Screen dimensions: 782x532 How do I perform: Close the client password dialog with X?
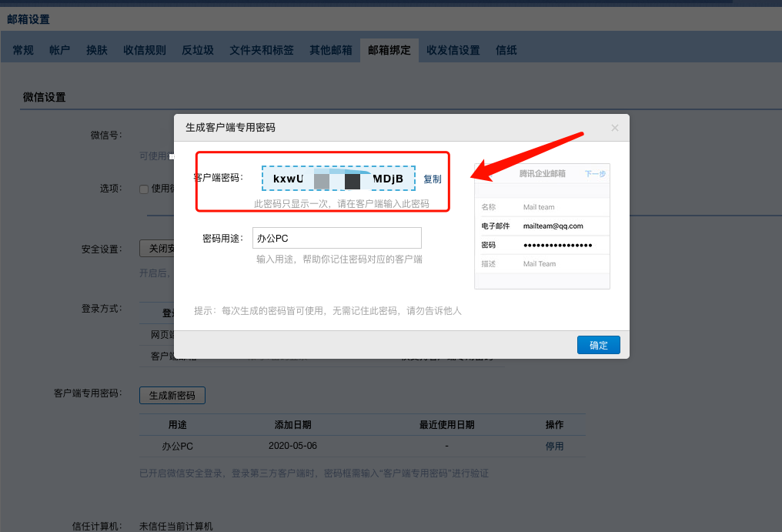(x=614, y=128)
